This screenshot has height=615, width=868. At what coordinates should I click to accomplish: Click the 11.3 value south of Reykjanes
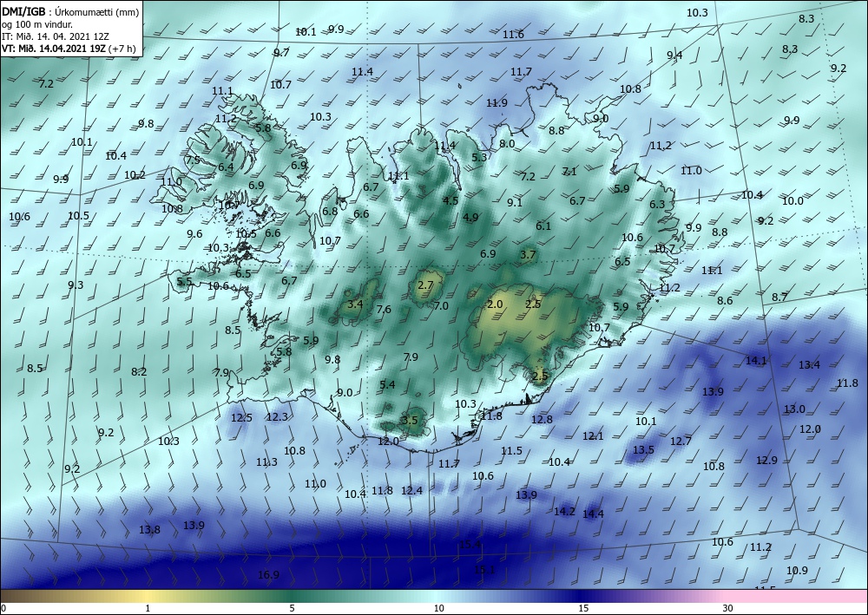(x=266, y=461)
